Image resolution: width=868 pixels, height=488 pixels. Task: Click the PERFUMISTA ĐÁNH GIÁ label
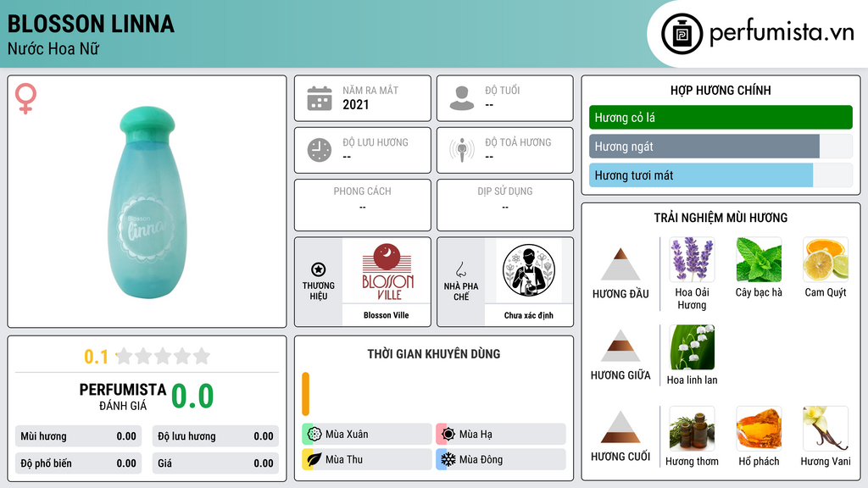click(x=123, y=396)
